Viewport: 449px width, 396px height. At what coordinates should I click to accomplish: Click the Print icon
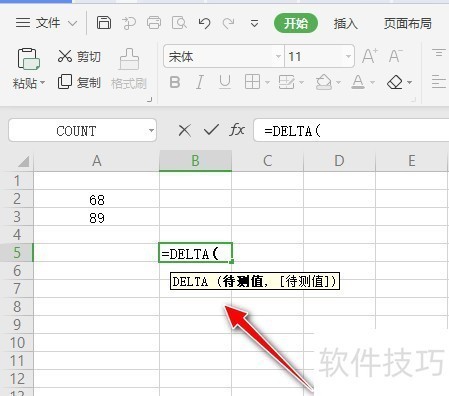pyautogui.click(x=154, y=23)
